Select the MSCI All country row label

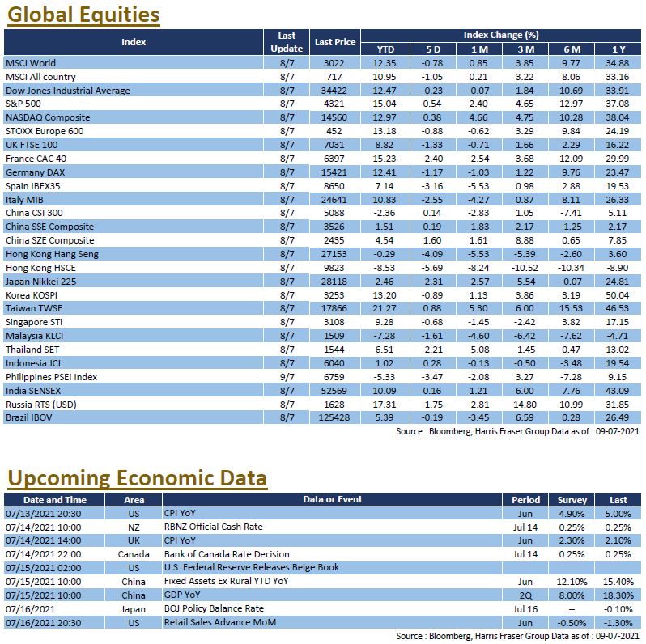[40, 77]
